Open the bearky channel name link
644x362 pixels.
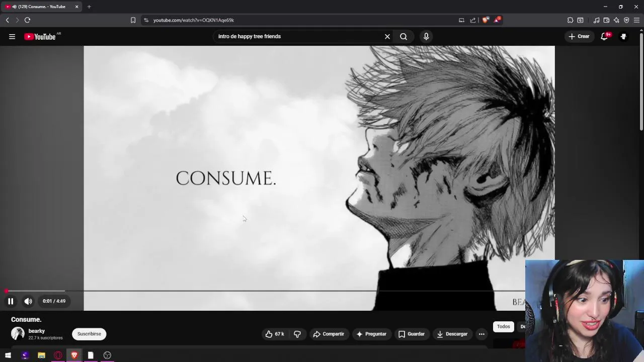pos(37,331)
